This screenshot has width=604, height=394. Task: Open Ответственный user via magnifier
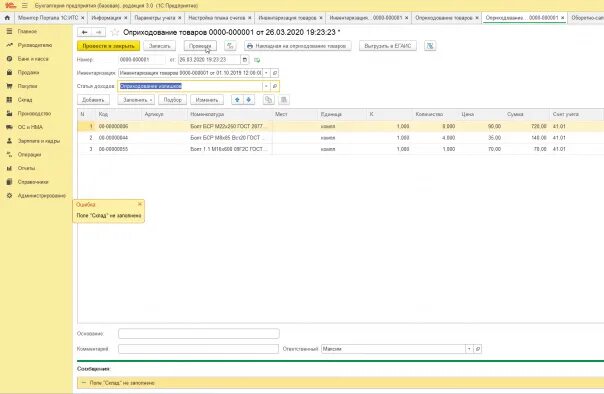478,349
